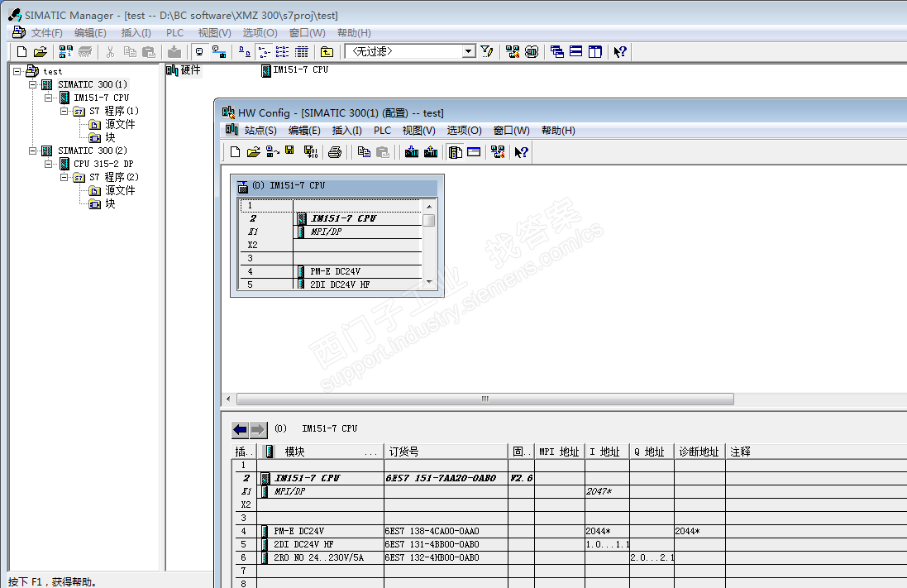Click the rack scrollbar up arrow
This screenshot has width=907, height=588.
(429, 207)
